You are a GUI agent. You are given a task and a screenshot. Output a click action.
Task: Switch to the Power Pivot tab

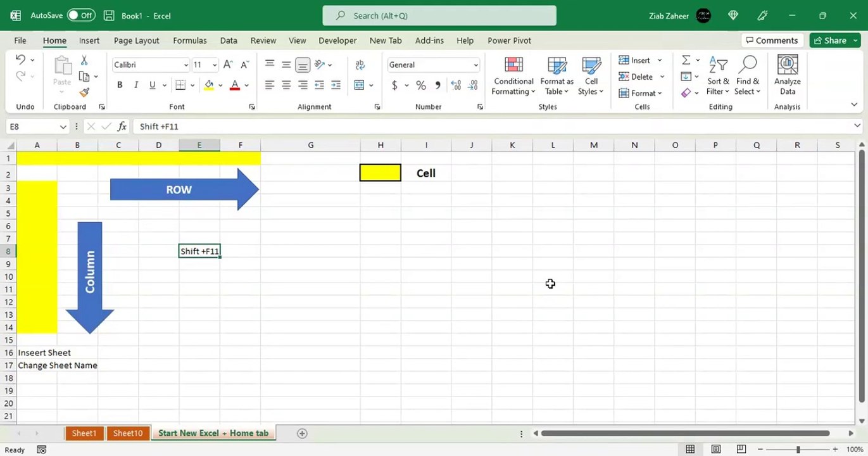509,40
